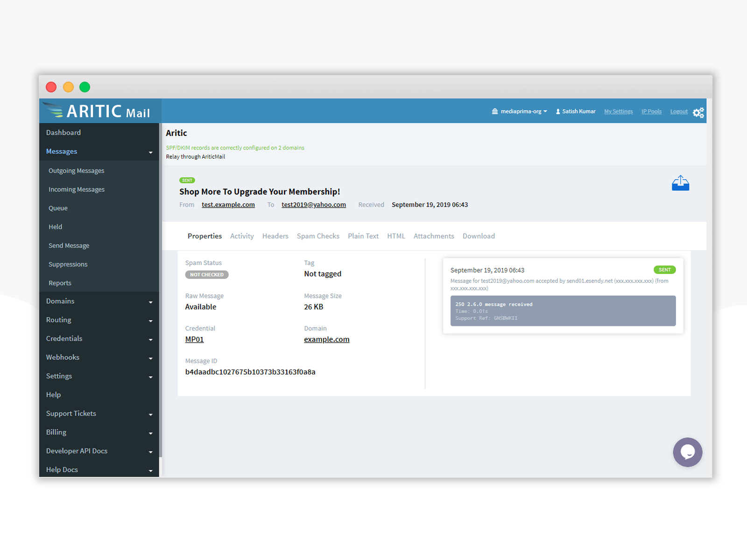Click the organization building icon
This screenshot has width=747, height=560.
tap(495, 111)
